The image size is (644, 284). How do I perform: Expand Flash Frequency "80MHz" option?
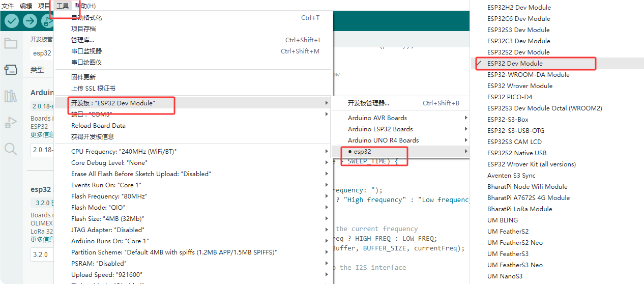coord(193,196)
